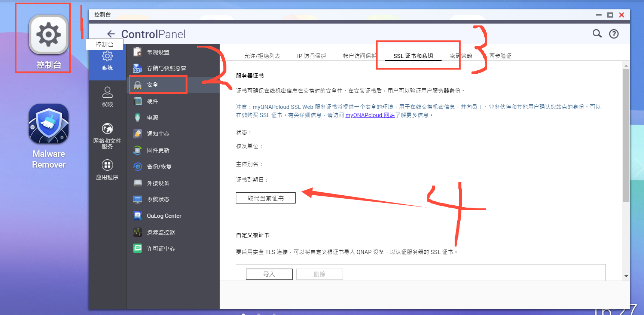Click the 核发单位 label

[x=250, y=146]
